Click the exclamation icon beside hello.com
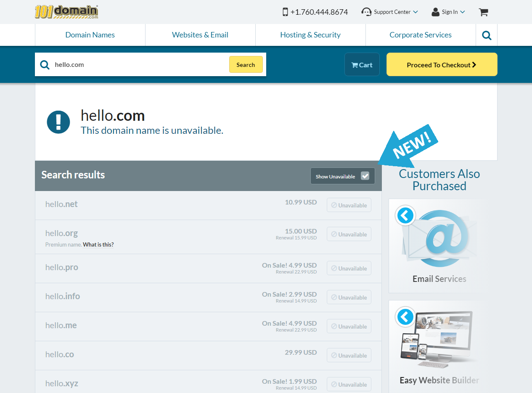The height and width of the screenshot is (393, 532). click(58, 122)
